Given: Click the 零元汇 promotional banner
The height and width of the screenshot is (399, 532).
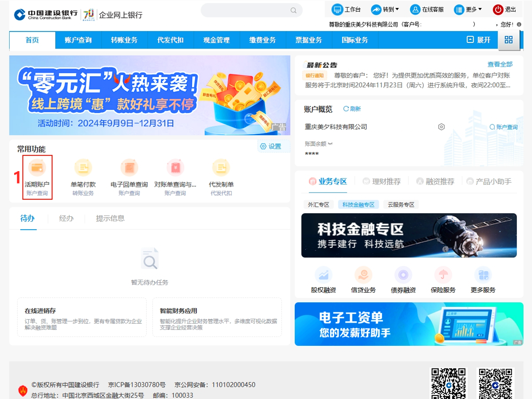Looking at the screenshot, I should click(150, 95).
